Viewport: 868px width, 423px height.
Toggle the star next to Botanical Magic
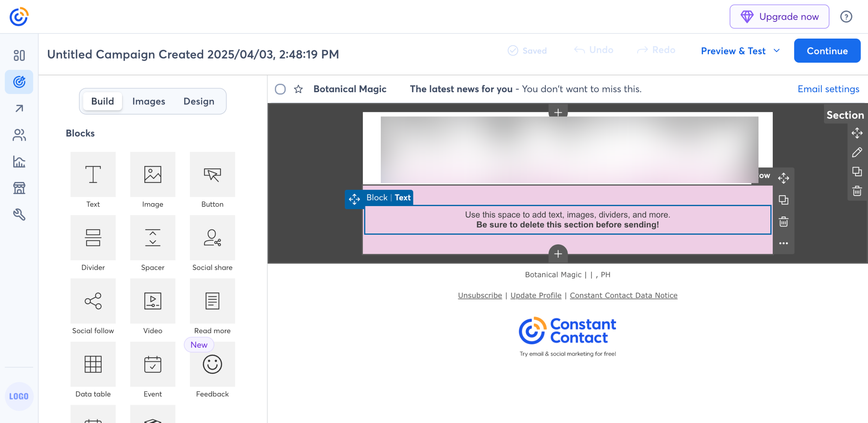click(x=298, y=89)
